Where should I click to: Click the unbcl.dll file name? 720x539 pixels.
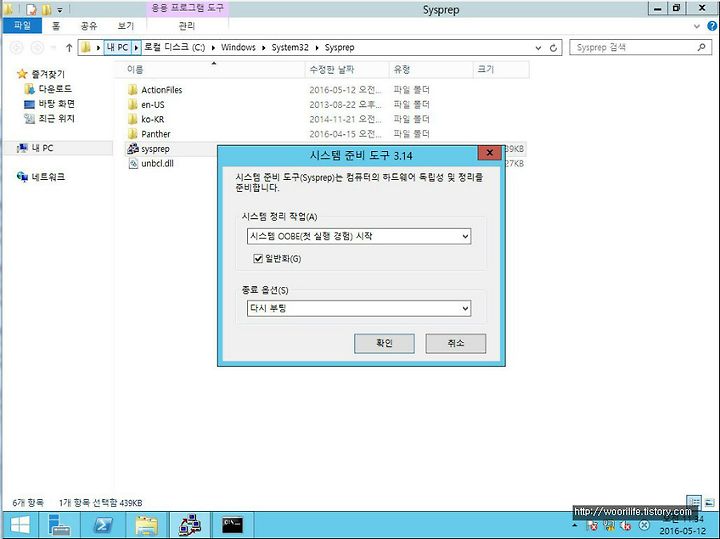click(158, 163)
